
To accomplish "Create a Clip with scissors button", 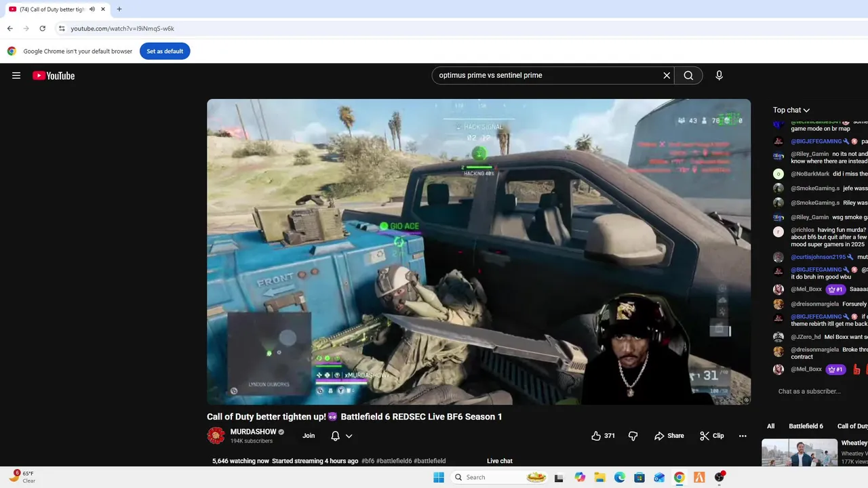I will [712, 436].
